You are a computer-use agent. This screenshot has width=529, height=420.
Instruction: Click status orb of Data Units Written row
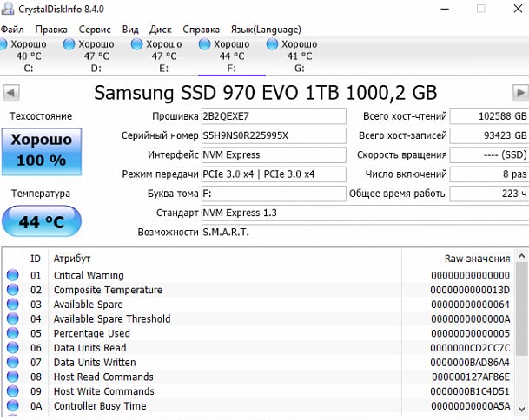pyautogui.click(x=13, y=363)
